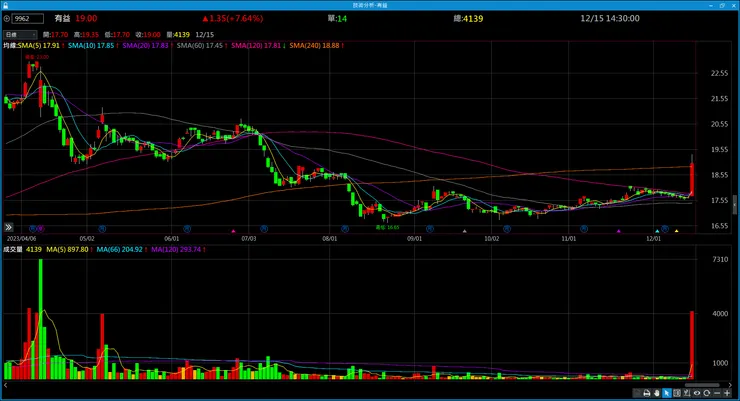Click circle event marker nearest 05/02 label
Viewport: 740px width, 401px height.
(102, 229)
